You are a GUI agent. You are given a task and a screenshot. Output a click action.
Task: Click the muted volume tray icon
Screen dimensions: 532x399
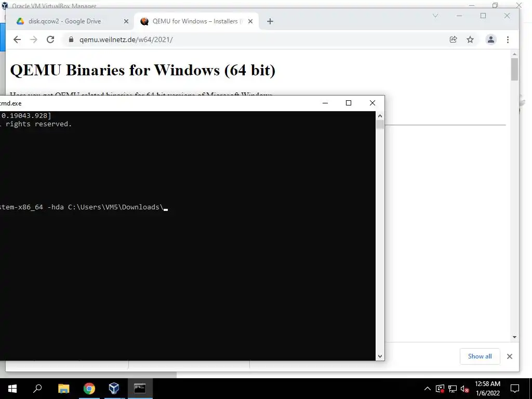(x=464, y=389)
